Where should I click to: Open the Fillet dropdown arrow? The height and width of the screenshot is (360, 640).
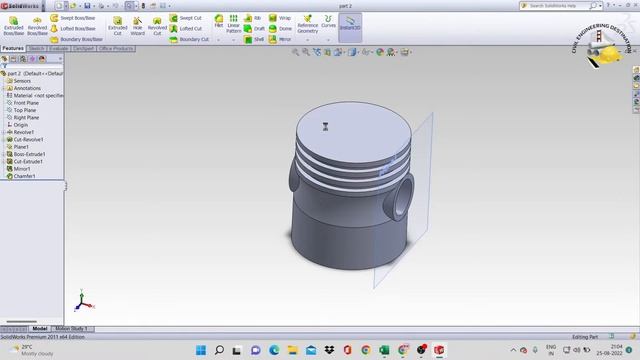(219, 40)
